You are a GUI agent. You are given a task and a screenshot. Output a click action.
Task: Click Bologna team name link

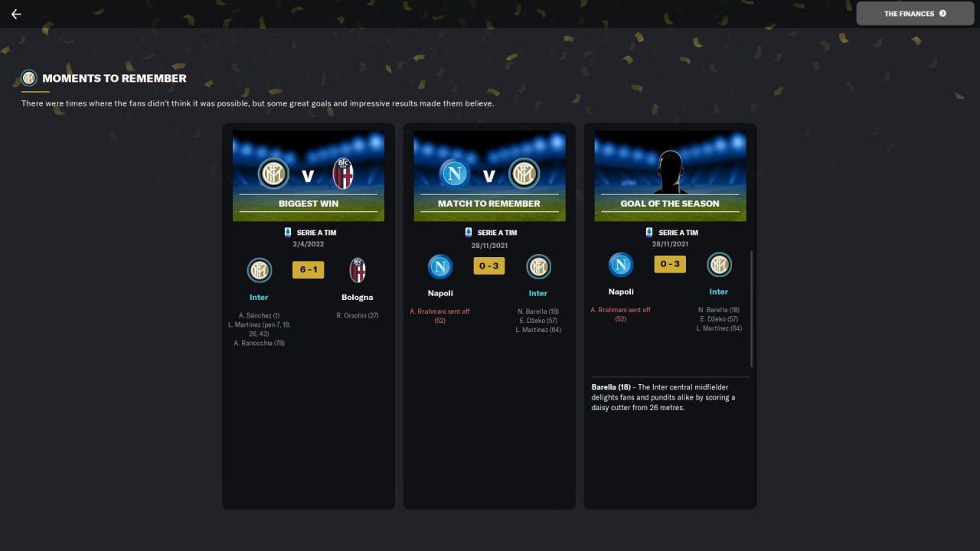(358, 297)
